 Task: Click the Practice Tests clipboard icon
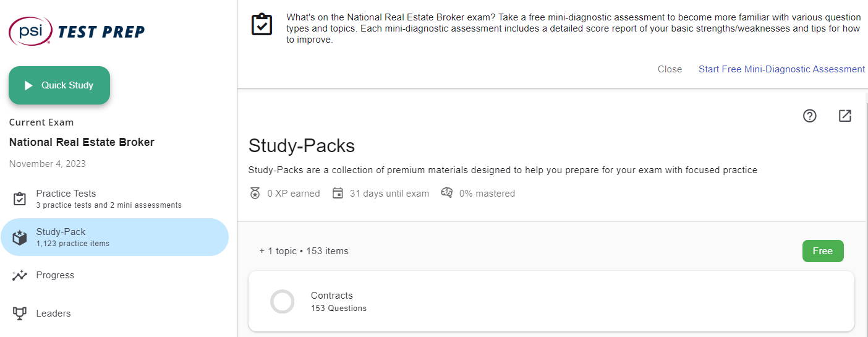[x=20, y=199]
